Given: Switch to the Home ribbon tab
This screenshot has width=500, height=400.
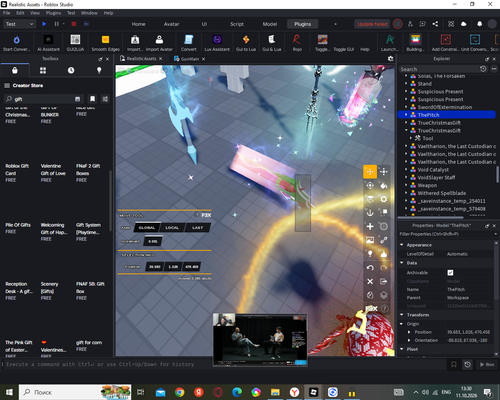Looking at the screenshot, I should click(138, 24).
